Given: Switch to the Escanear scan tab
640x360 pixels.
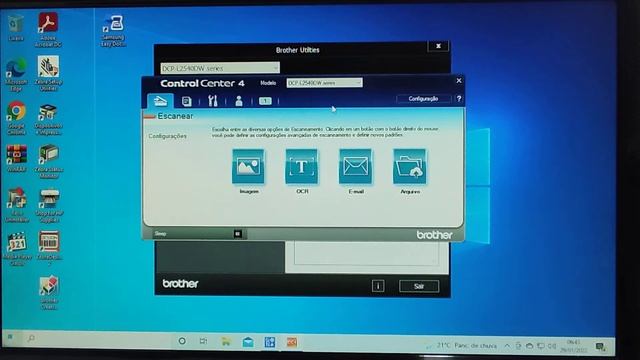Looking at the screenshot, I should coord(160,101).
